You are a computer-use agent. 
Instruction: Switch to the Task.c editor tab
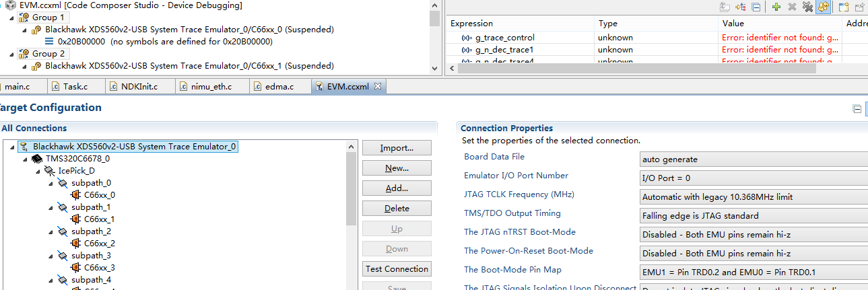(x=77, y=86)
